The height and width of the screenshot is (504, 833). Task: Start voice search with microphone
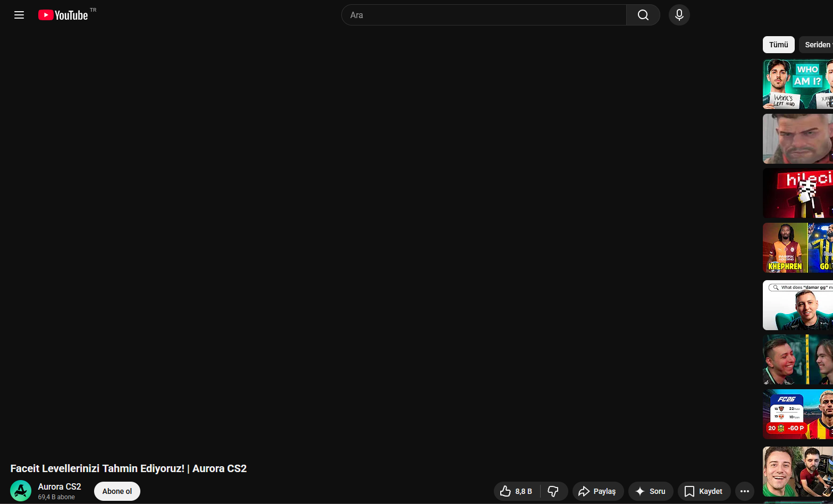tap(679, 15)
